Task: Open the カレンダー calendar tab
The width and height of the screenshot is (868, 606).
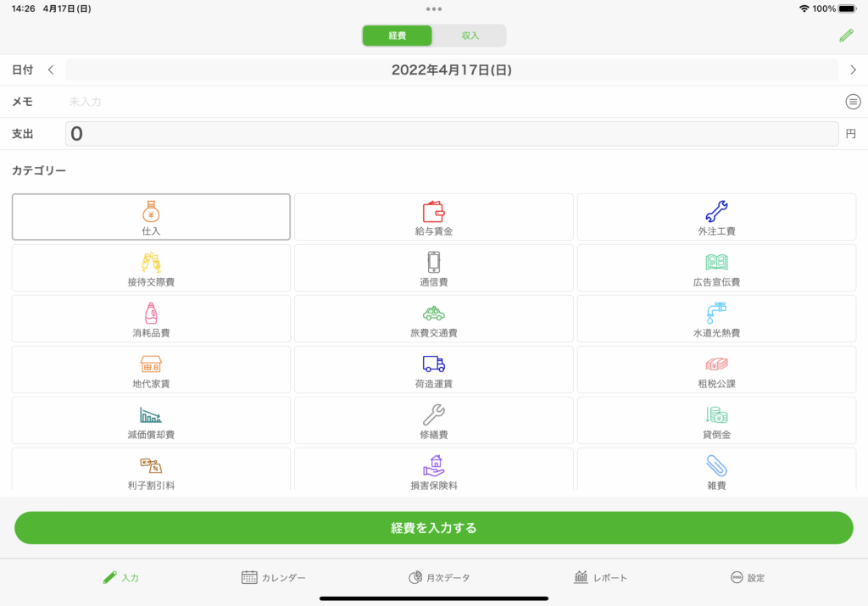Action: 274,578
